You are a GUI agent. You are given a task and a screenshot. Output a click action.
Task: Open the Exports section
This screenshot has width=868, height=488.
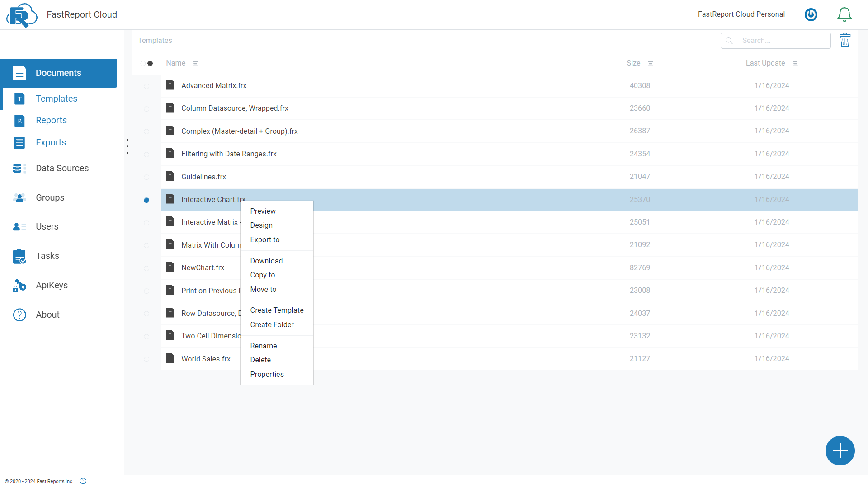pos(51,142)
